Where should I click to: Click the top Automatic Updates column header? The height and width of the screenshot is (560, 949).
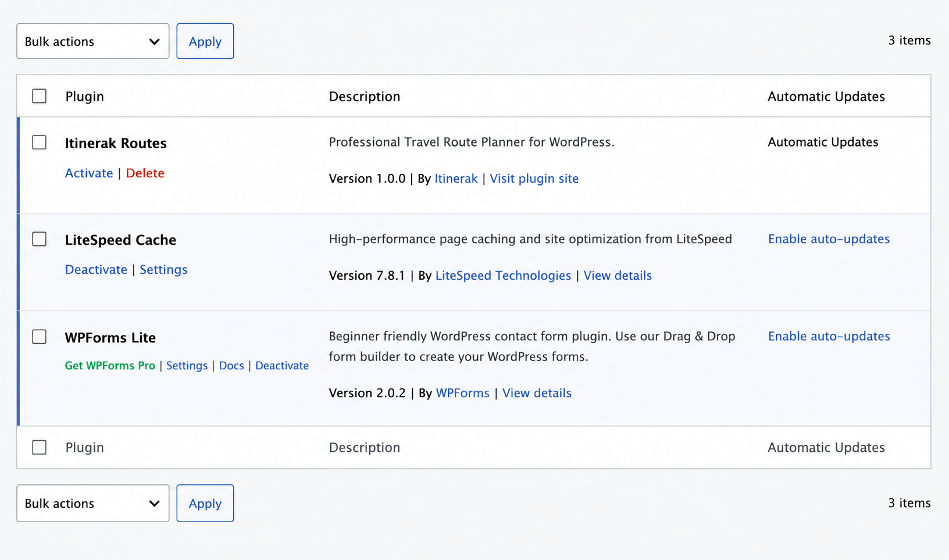point(826,97)
